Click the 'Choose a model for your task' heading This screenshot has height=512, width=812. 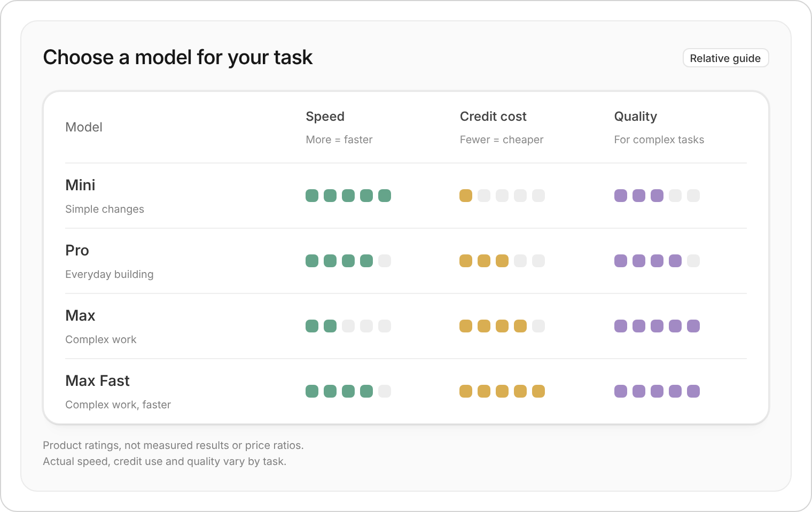178,57
